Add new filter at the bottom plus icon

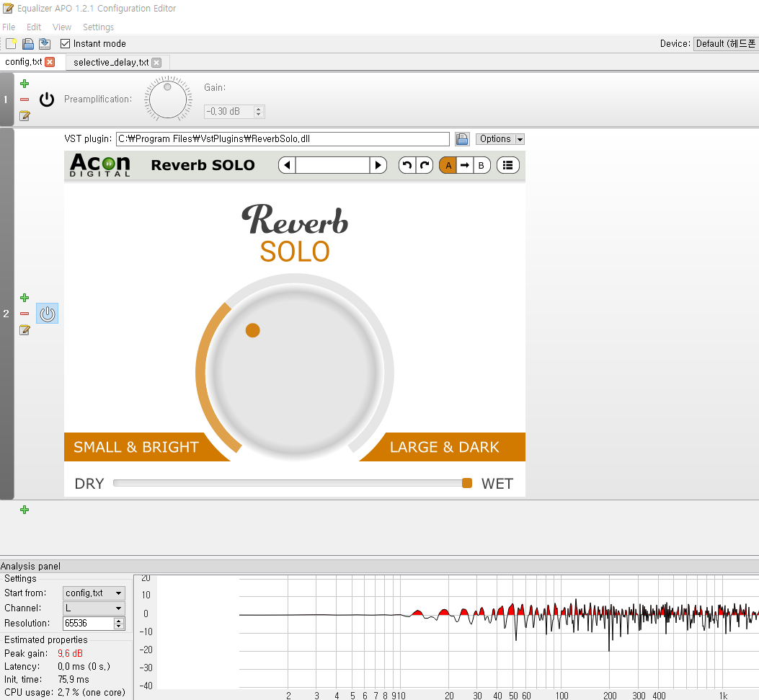(25, 510)
